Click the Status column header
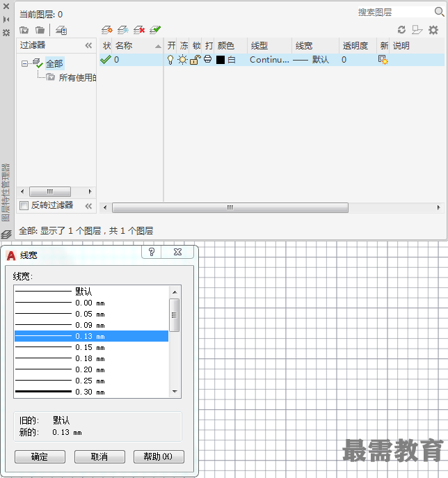This screenshot has height=478, width=448. pyautogui.click(x=106, y=46)
